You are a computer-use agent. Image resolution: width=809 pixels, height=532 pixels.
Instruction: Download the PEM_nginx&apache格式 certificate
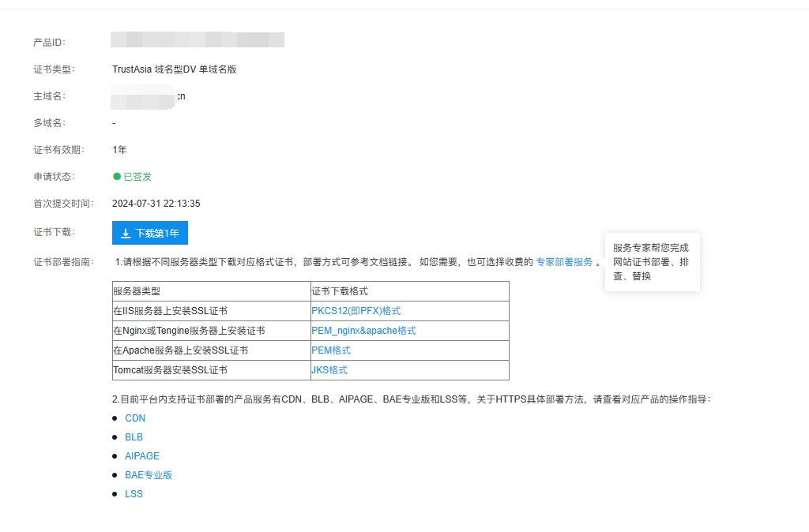363,331
